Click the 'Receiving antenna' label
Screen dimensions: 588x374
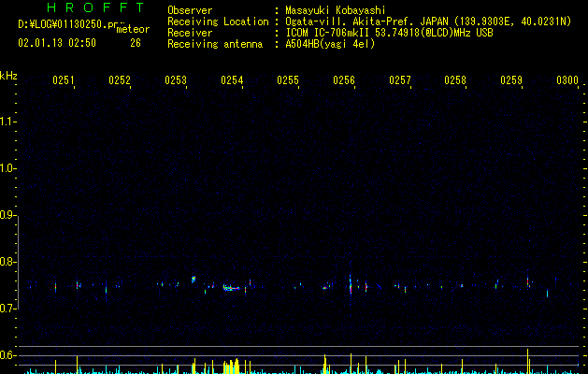[215, 44]
